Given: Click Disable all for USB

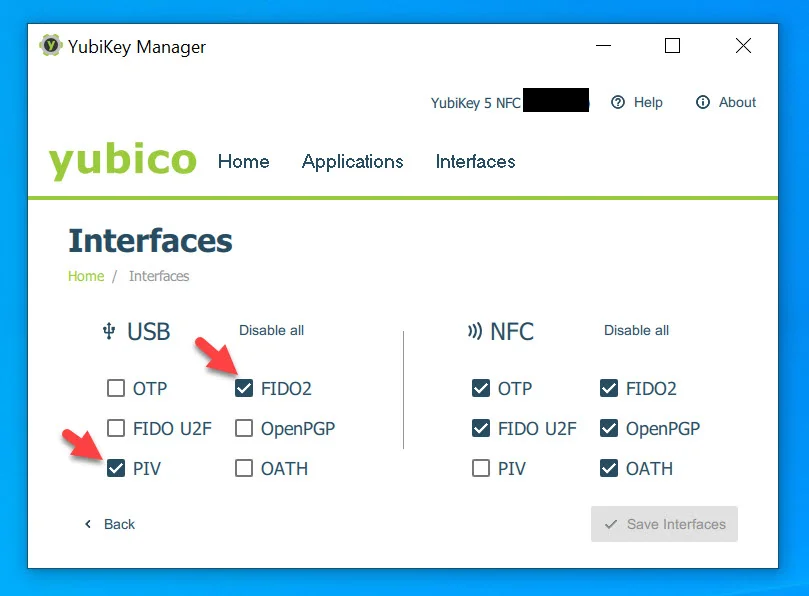Looking at the screenshot, I should click(271, 330).
